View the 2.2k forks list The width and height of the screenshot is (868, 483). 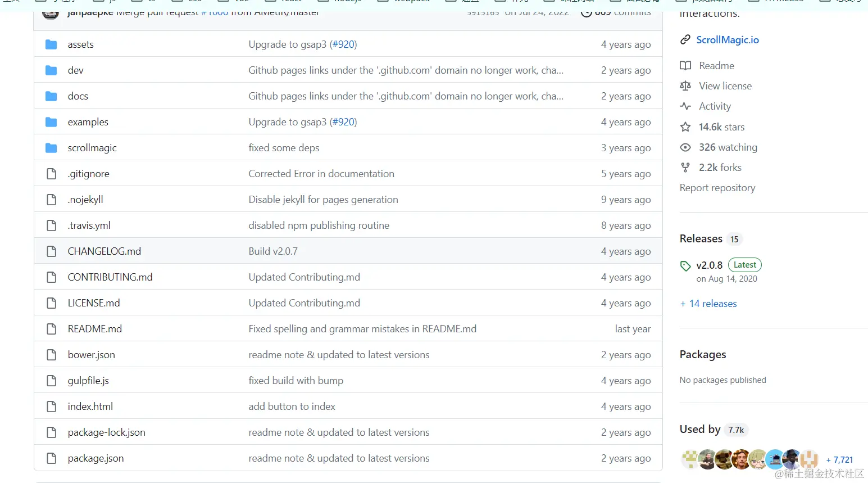[x=720, y=168]
